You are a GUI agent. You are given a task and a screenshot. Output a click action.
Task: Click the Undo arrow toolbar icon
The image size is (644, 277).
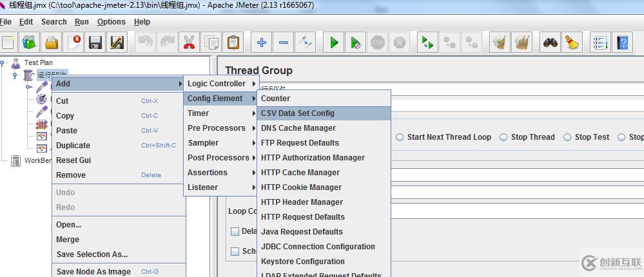[145, 43]
